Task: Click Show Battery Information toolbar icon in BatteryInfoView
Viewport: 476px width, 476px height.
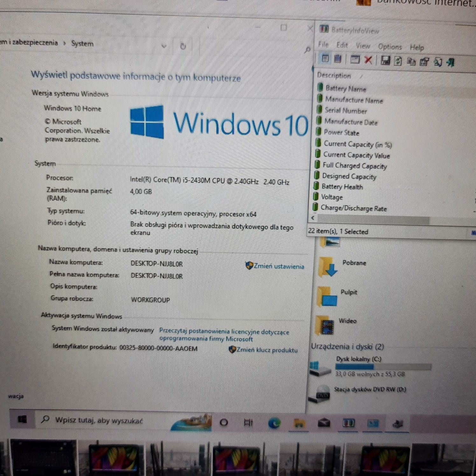Action: pyautogui.click(x=325, y=59)
